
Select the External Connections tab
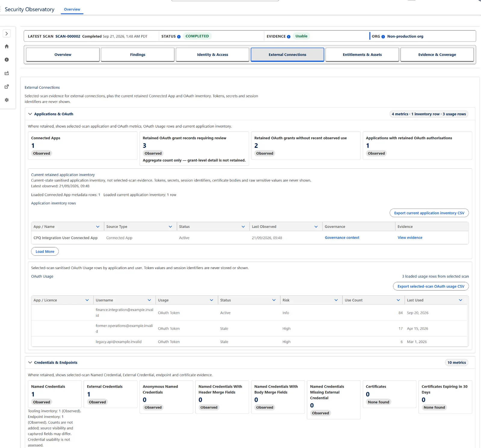click(x=287, y=55)
